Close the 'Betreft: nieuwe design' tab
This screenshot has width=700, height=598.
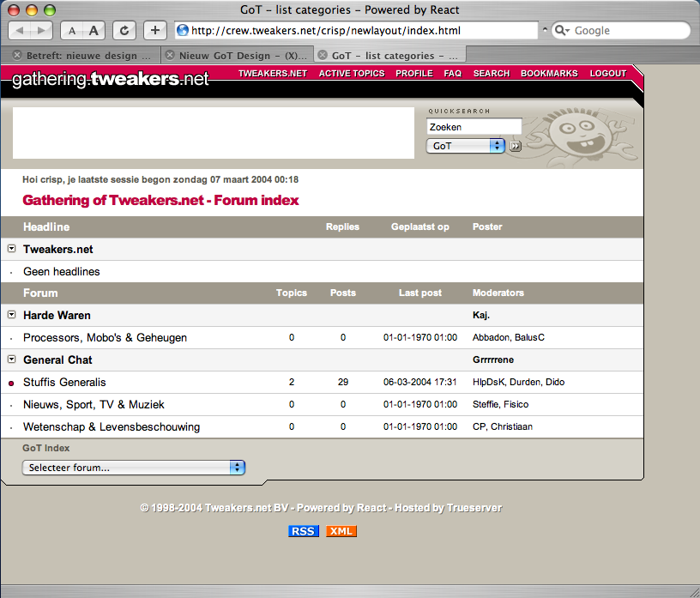tap(17, 55)
